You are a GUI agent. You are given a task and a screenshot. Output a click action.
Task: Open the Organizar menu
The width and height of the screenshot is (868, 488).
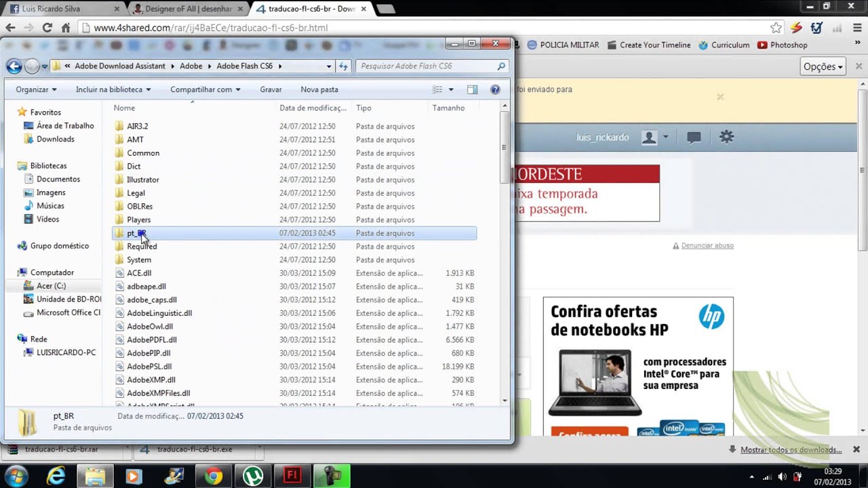36,89
